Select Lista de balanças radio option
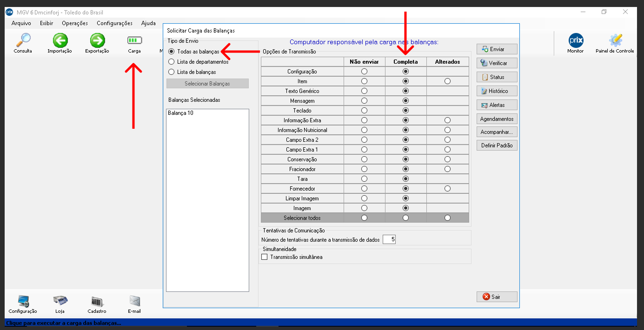This screenshot has height=330, width=644. (x=172, y=72)
